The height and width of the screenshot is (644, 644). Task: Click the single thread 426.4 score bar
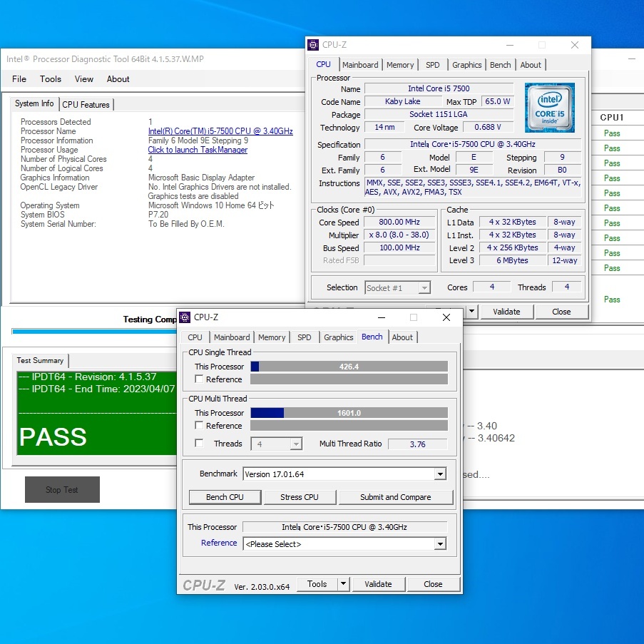(349, 367)
